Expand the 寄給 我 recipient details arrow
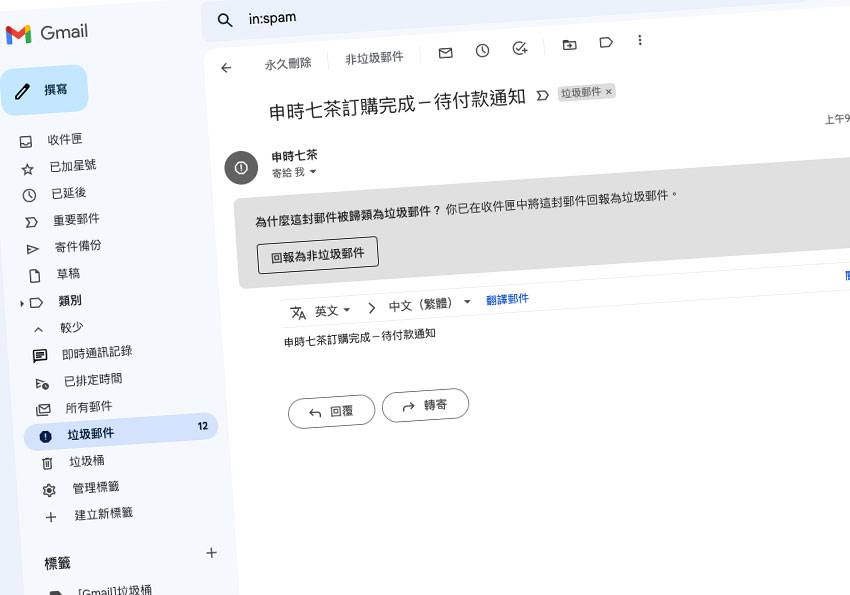 click(312, 173)
